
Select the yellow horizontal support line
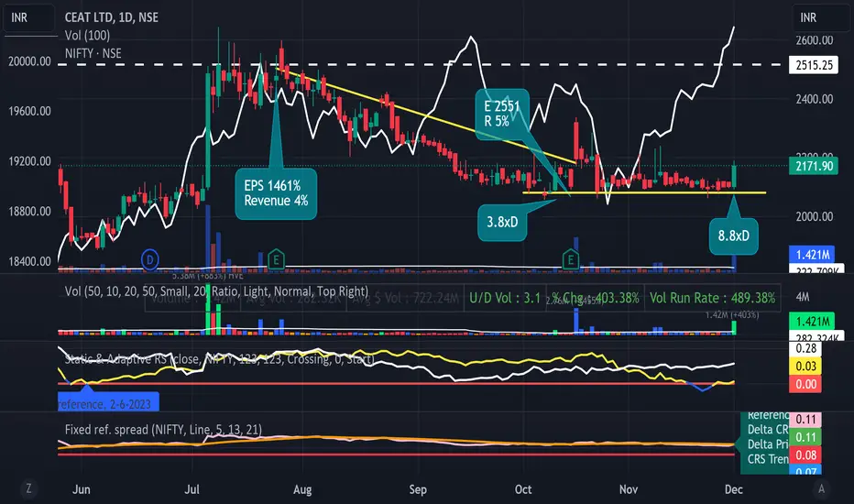(x=644, y=192)
